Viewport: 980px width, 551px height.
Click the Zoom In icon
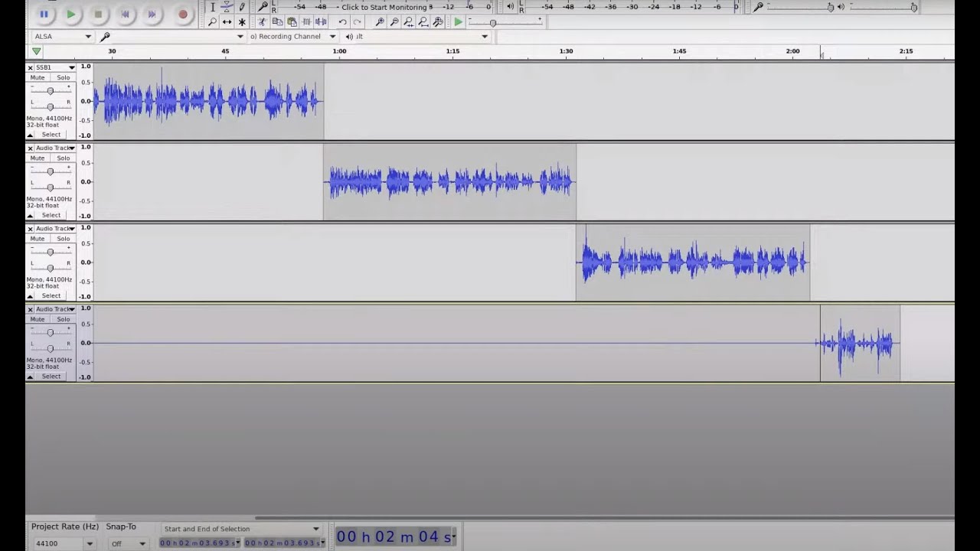click(380, 22)
